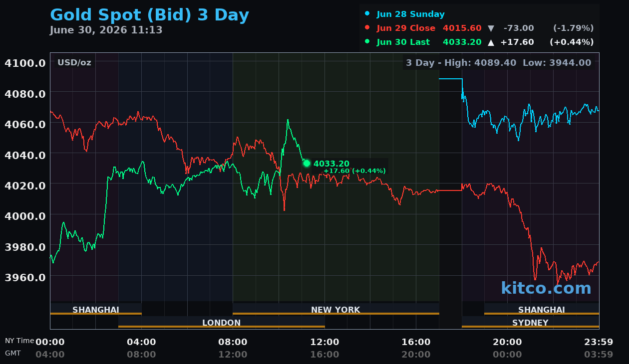Click the NEW YORK session bar
Viewport: 629px width, 364px height.
(x=336, y=310)
